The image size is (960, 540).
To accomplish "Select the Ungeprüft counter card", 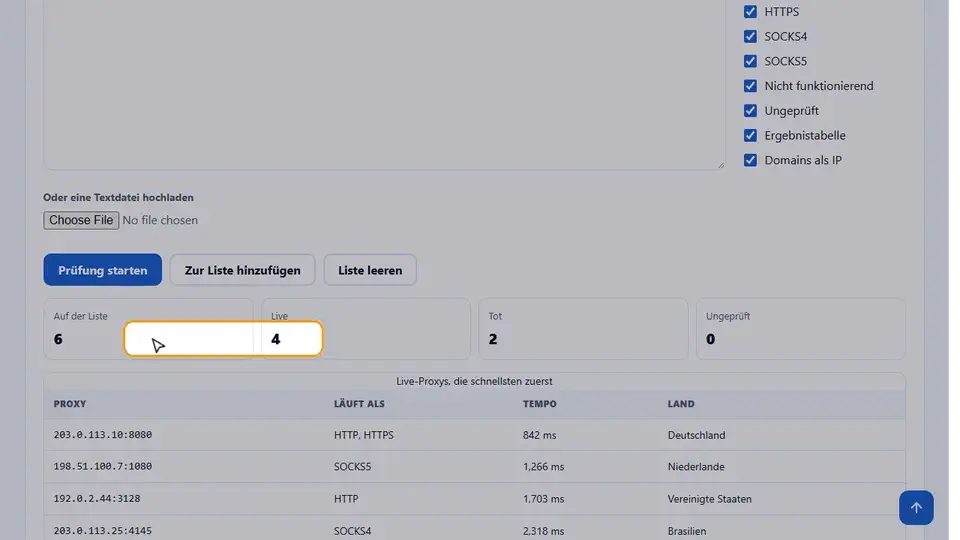I will tap(800, 329).
